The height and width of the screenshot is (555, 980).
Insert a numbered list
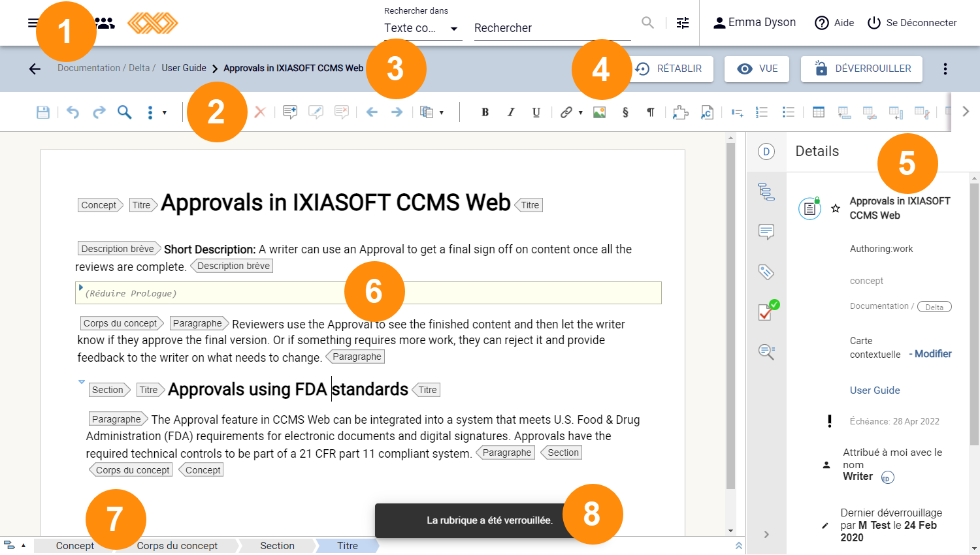pos(762,112)
